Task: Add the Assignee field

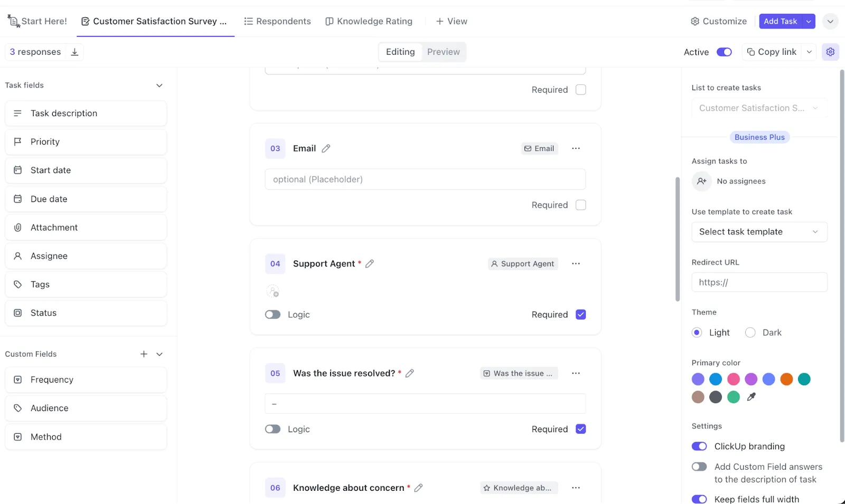Action: pos(86,256)
